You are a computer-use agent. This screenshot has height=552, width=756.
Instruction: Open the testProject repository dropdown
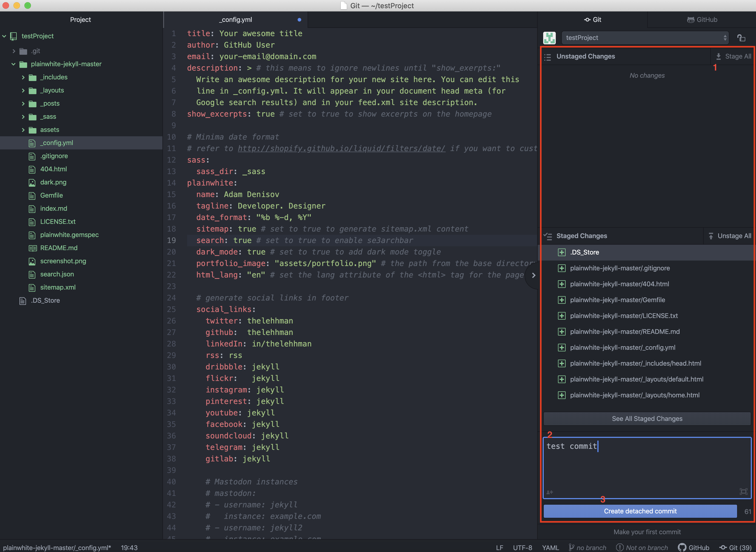point(645,38)
